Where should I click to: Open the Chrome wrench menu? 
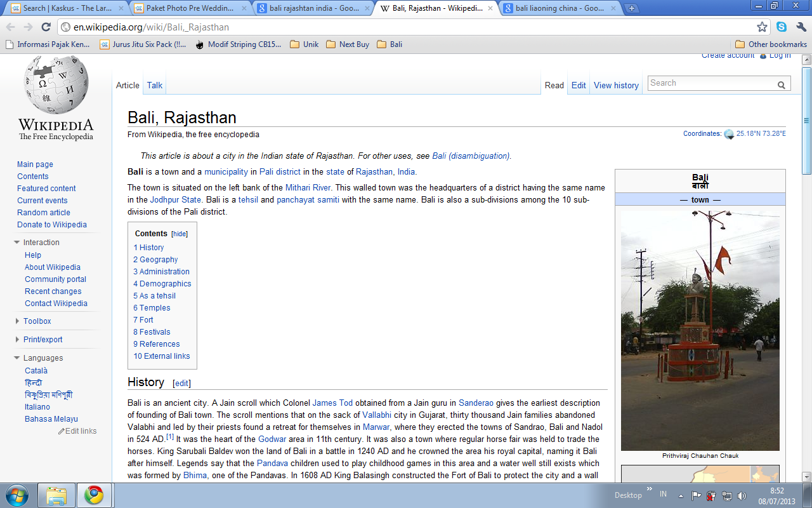click(801, 27)
